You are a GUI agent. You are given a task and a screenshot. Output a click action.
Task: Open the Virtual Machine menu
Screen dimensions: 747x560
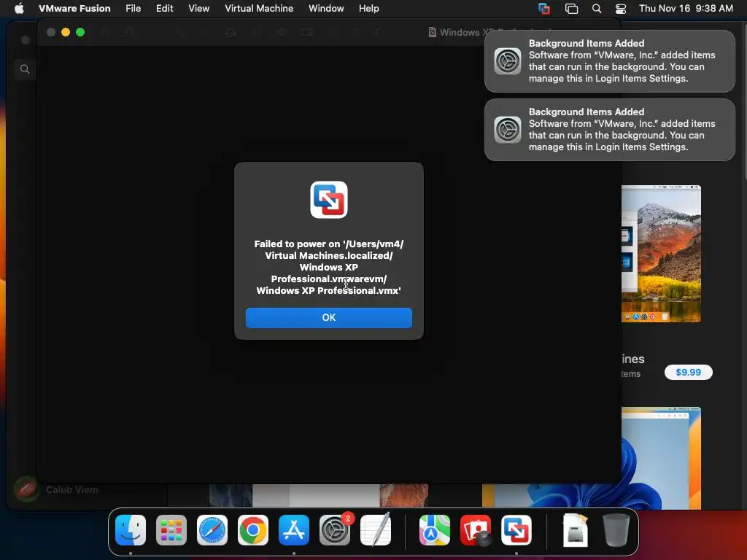[259, 8]
